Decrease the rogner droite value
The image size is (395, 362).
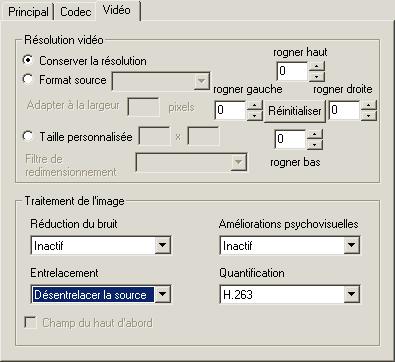click(369, 116)
